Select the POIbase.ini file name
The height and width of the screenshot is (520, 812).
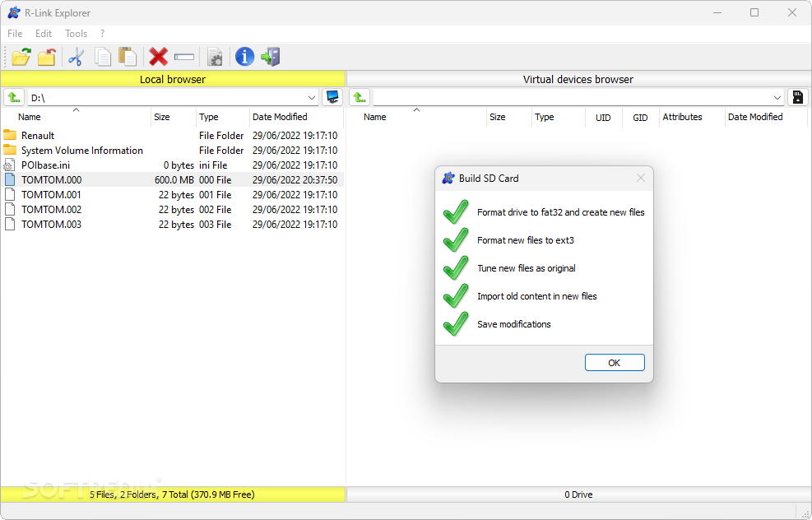click(45, 165)
